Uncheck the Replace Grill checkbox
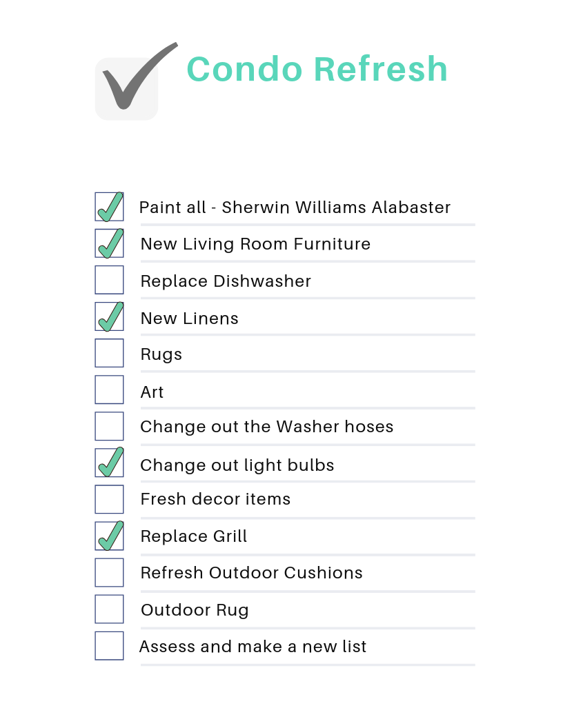The width and height of the screenshot is (563, 728). tap(109, 536)
